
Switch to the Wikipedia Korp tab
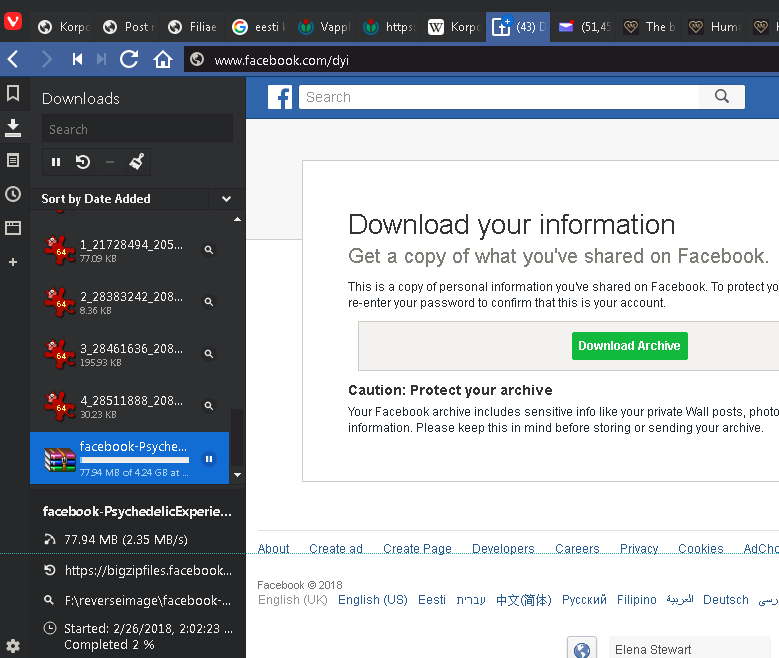click(x=455, y=27)
